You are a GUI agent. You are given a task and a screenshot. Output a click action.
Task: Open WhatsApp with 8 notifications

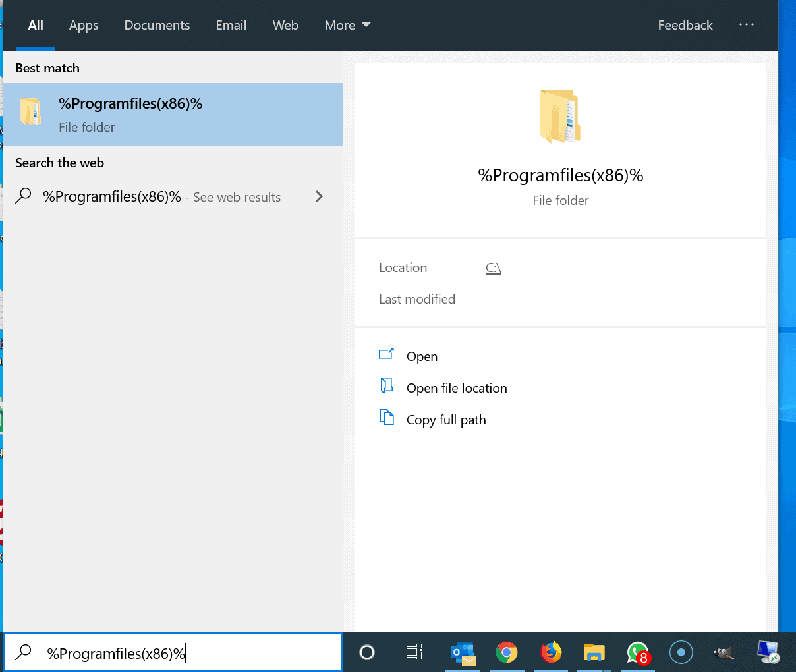[x=638, y=653]
